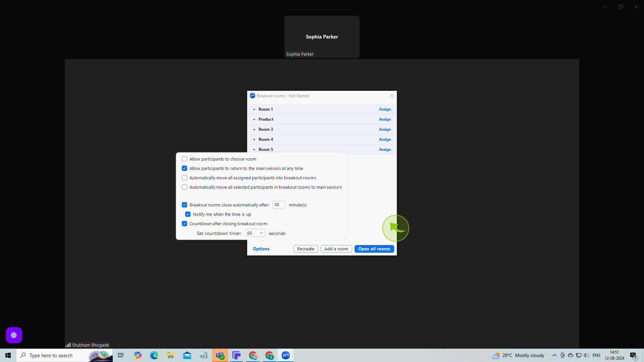Open Task View on the taskbar
The image size is (644, 362).
coord(121,355)
